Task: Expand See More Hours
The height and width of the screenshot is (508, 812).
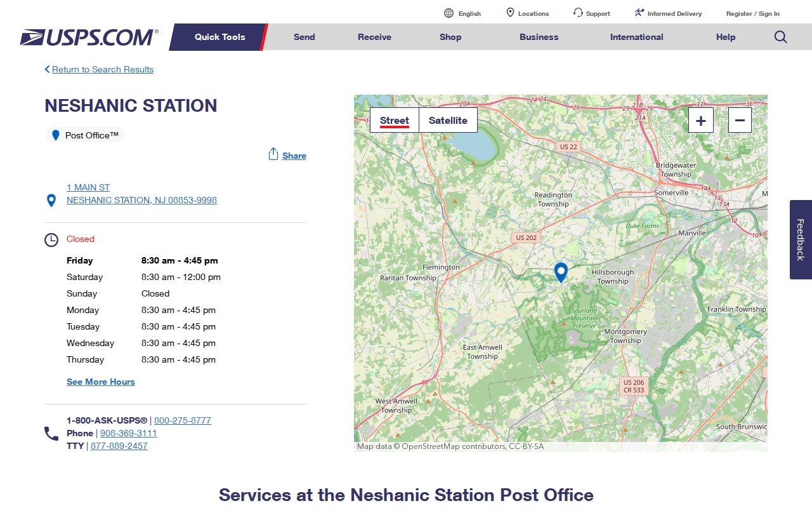Action: pyautogui.click(x=101, y=382)
